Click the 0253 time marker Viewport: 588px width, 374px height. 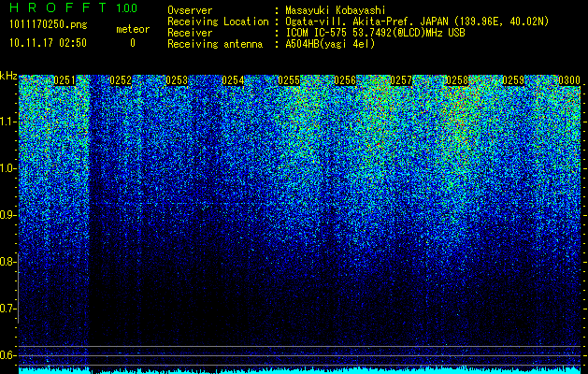177,80
